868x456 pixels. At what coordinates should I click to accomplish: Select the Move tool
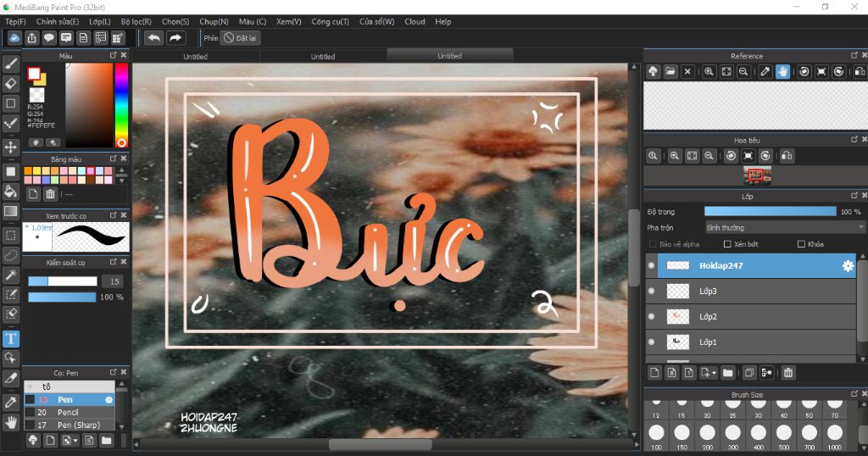click(x=10, y=147)
